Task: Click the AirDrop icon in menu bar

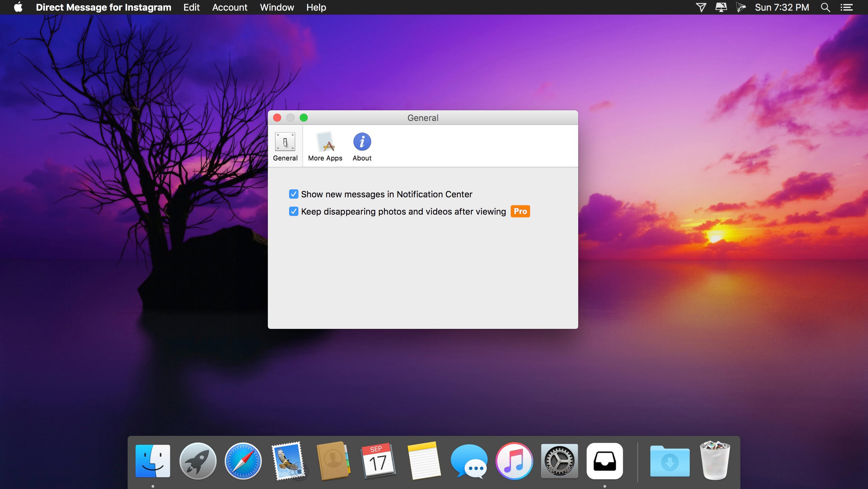Action: tap(701, 7)
